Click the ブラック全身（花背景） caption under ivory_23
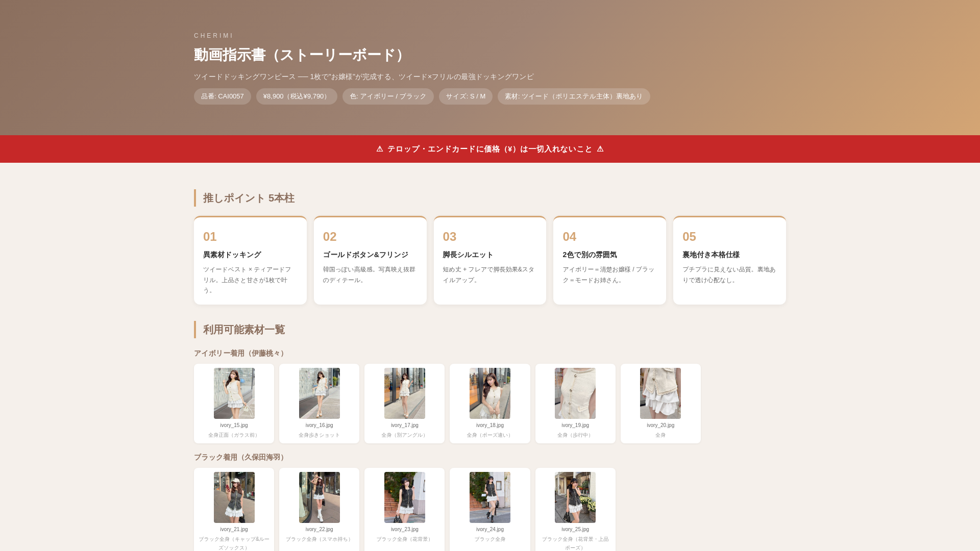 pos(404,539)
